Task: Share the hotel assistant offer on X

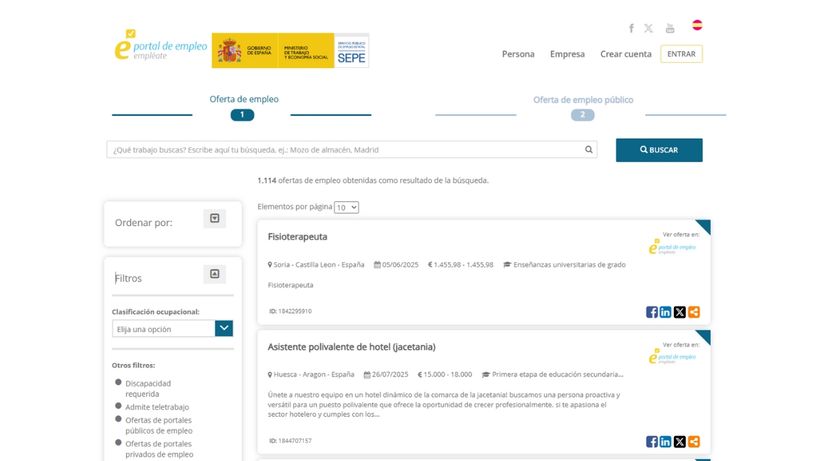Action: coord(680,441)
